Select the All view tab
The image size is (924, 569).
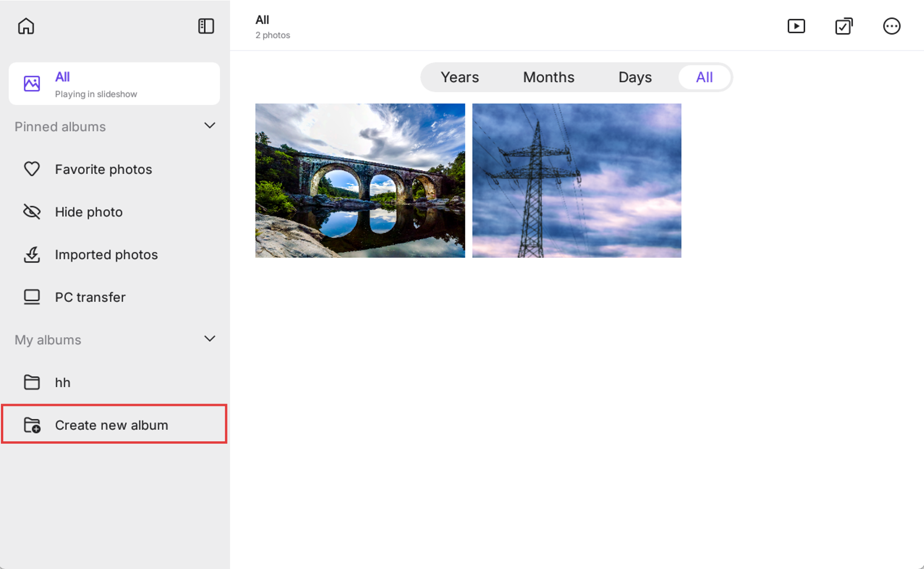coord(704,77)
